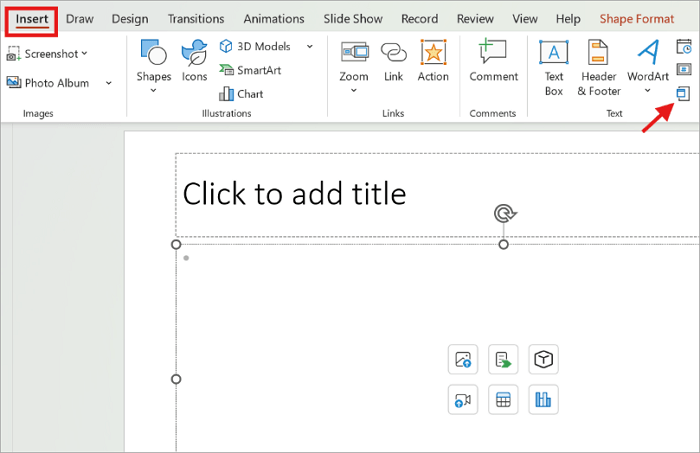Open the 3D Models dropdown arrow

pyautogui.click(x=310, y=46)
